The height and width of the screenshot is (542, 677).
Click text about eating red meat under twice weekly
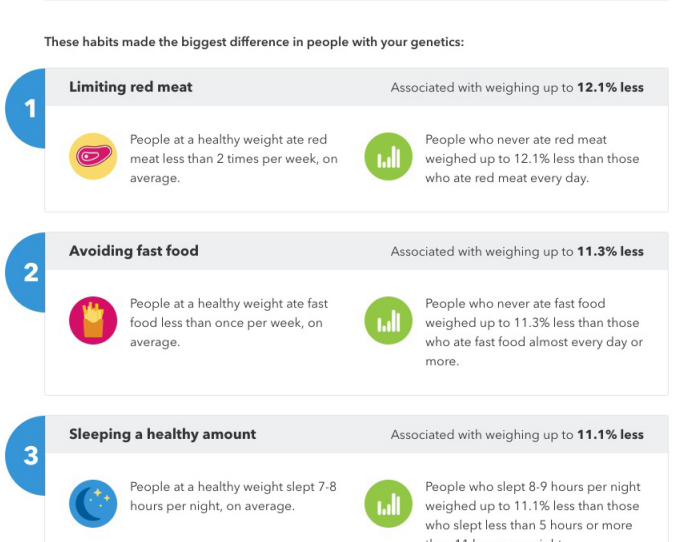pyautogui.click(x=234, y=158)
